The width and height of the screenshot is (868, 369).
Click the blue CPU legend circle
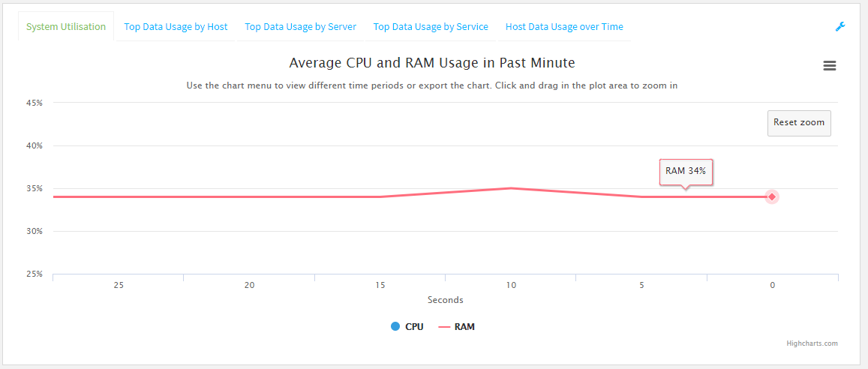click(395, 327)
